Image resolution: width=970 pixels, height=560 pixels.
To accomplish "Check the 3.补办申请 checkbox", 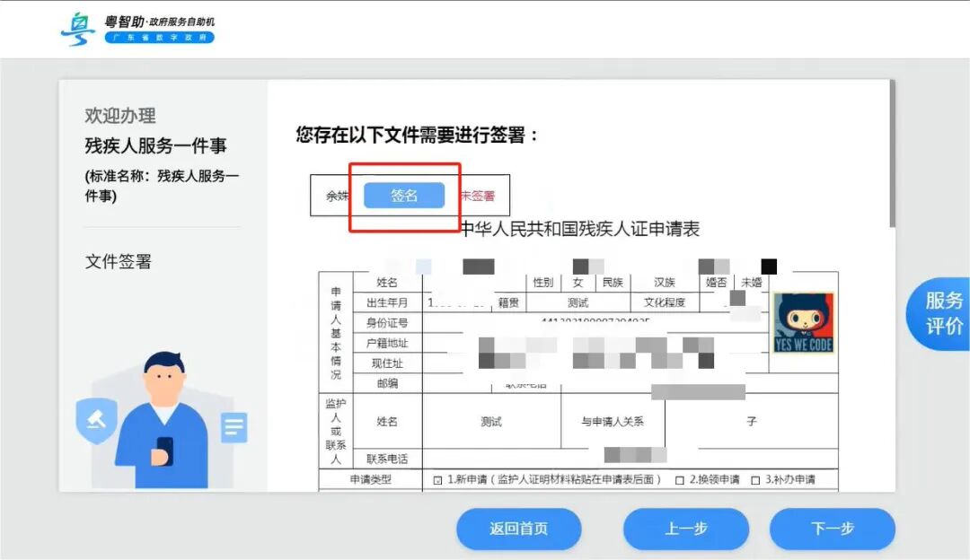I will [755, 480].
